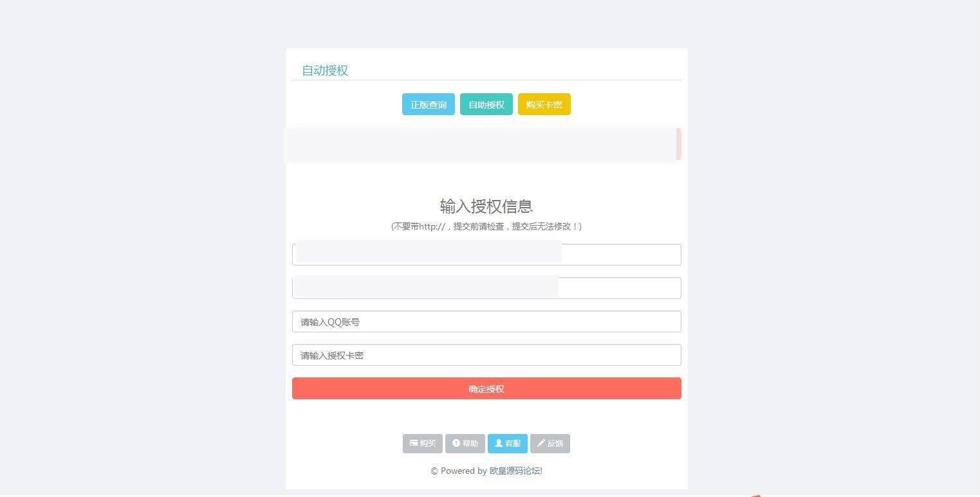Select the 正版查询 tab

[x=428, y=104]
